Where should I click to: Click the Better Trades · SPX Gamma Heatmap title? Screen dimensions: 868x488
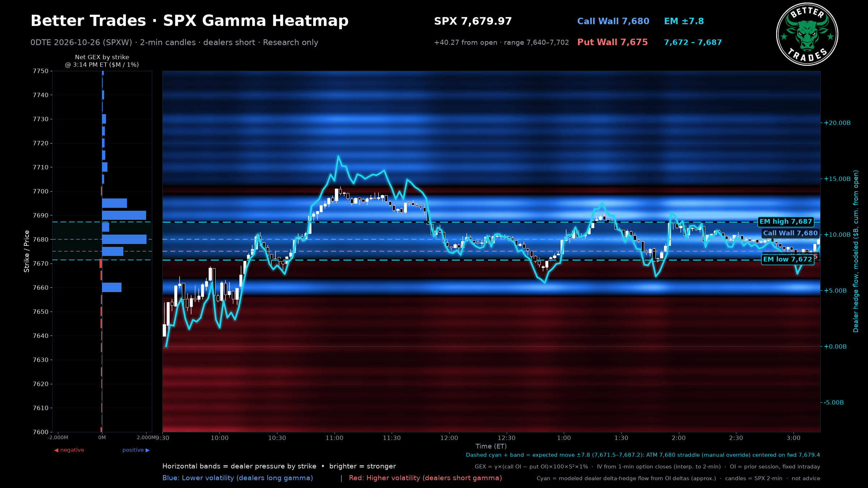pos(190,21)
